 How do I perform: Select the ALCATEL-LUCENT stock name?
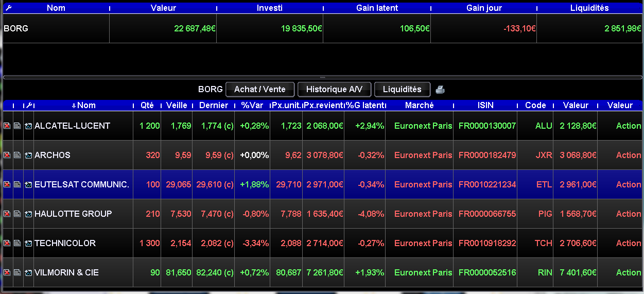[72, 126]
